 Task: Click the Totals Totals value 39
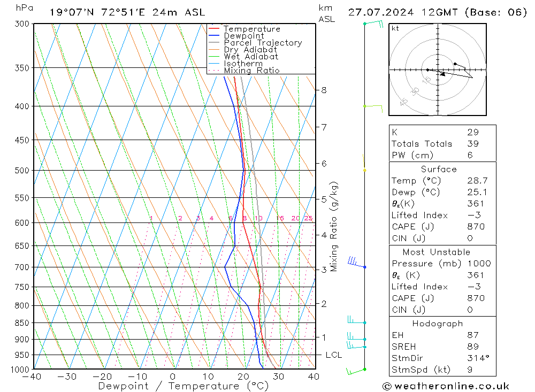pyautogui.click(x=473, y=144)
